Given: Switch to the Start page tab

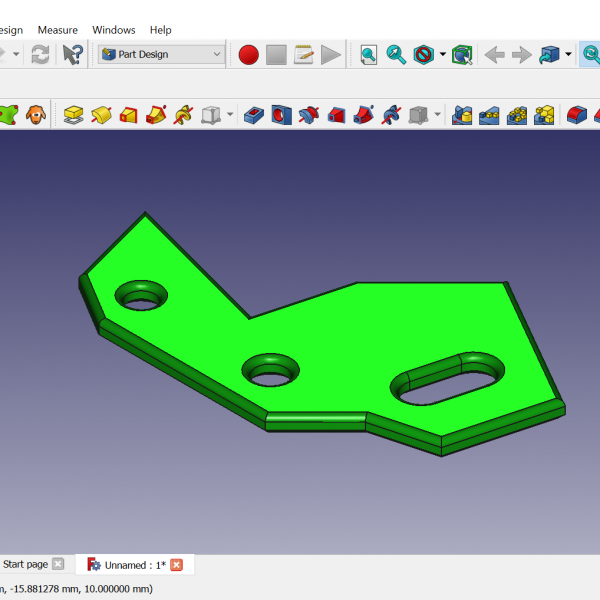Looking at the screenshot, I should (25, 565).
